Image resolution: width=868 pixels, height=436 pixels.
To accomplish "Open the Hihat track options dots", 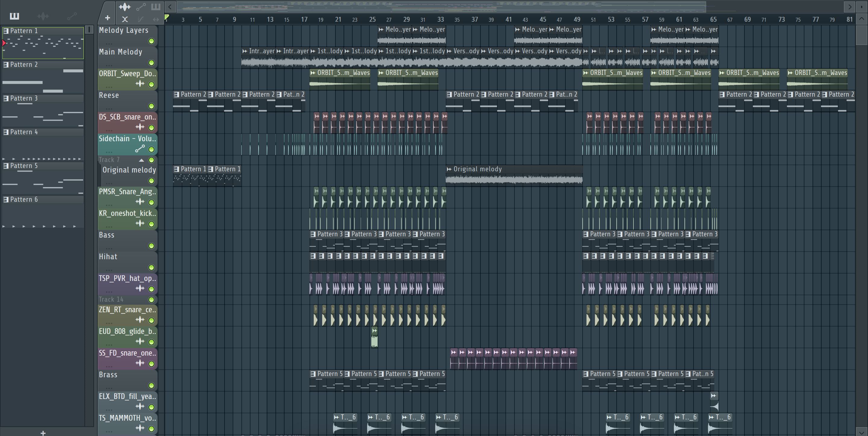I will tap(109, 270).
